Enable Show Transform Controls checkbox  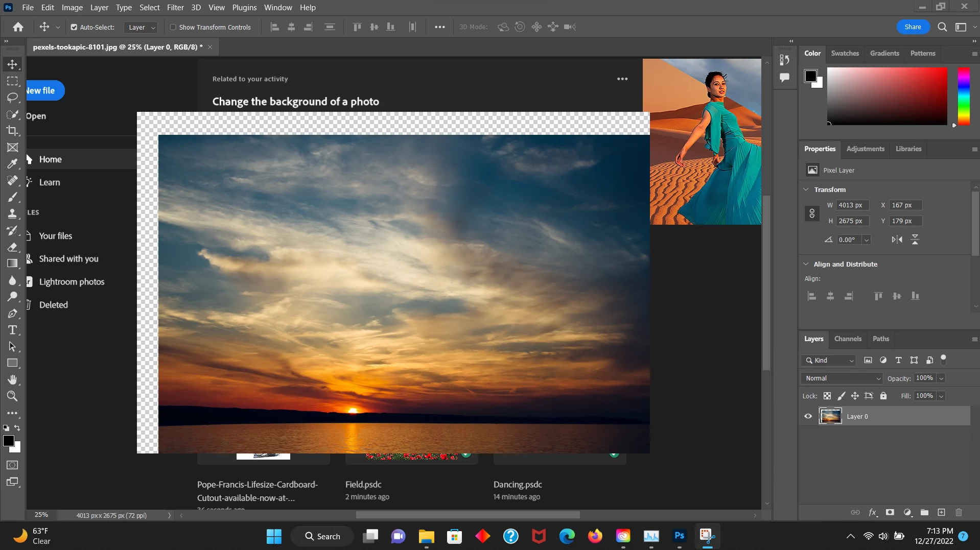coord(173,27)
